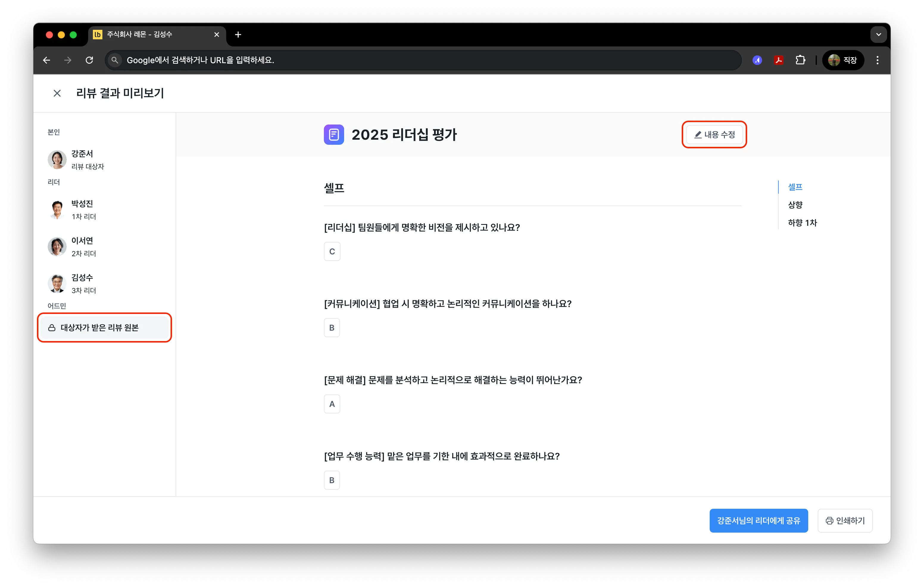Reload the page with the refresh icon
The width and height of the screenshot is (924, 588).
tap(89, 60)
